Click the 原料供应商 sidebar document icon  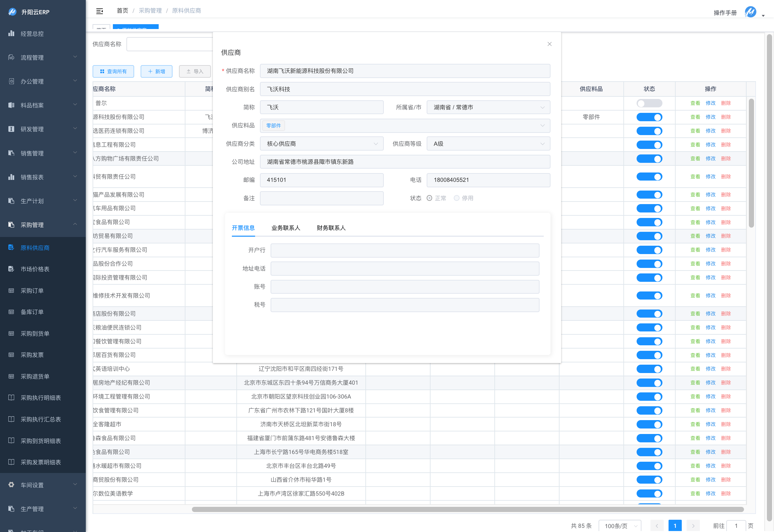pyautogui.click(x=11, y=247)
